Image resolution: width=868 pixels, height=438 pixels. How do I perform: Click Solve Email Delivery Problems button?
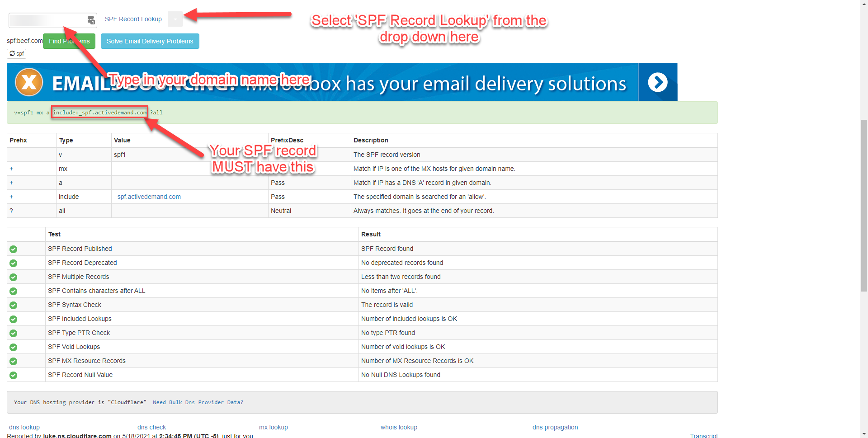tap(150, 41)
